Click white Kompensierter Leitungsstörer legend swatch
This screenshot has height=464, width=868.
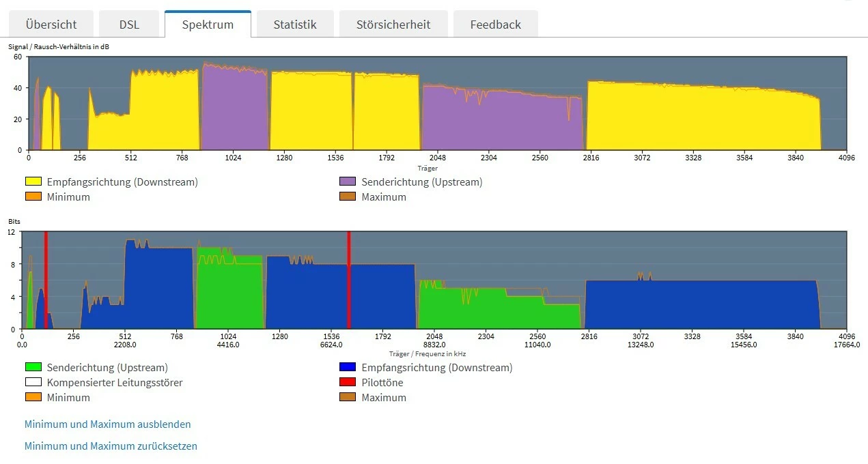click(33, 383)
